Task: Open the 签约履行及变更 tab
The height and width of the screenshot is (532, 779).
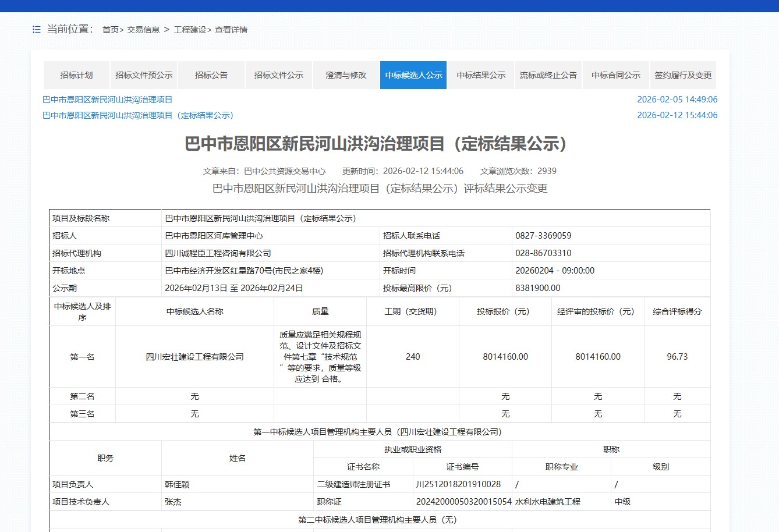Action: tap(683, 75)
